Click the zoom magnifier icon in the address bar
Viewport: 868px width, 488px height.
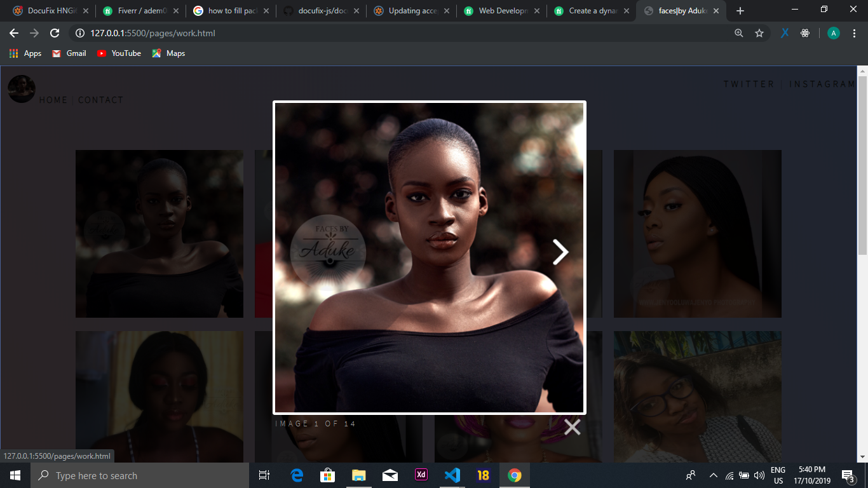point(738,32)
